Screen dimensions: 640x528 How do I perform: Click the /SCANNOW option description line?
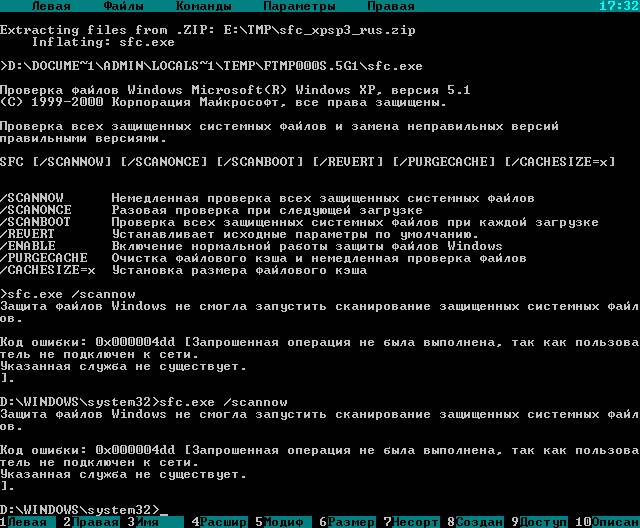click(267, 198)
